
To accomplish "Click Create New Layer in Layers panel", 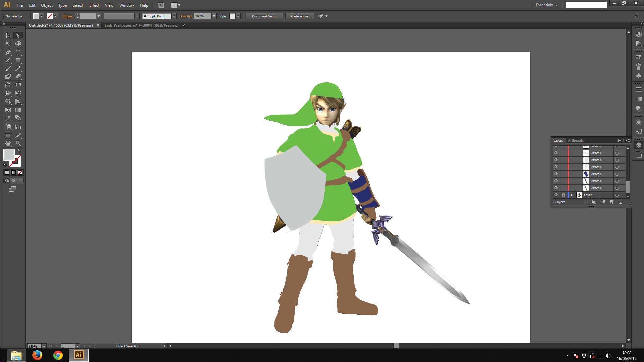I will (x=611, y=202).
